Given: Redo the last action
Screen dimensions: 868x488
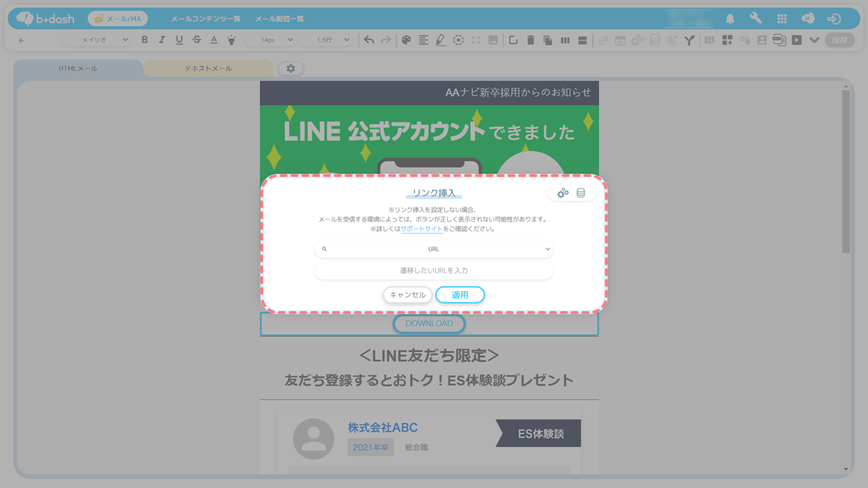Looking at the screenshot, I should coord(386,40).
